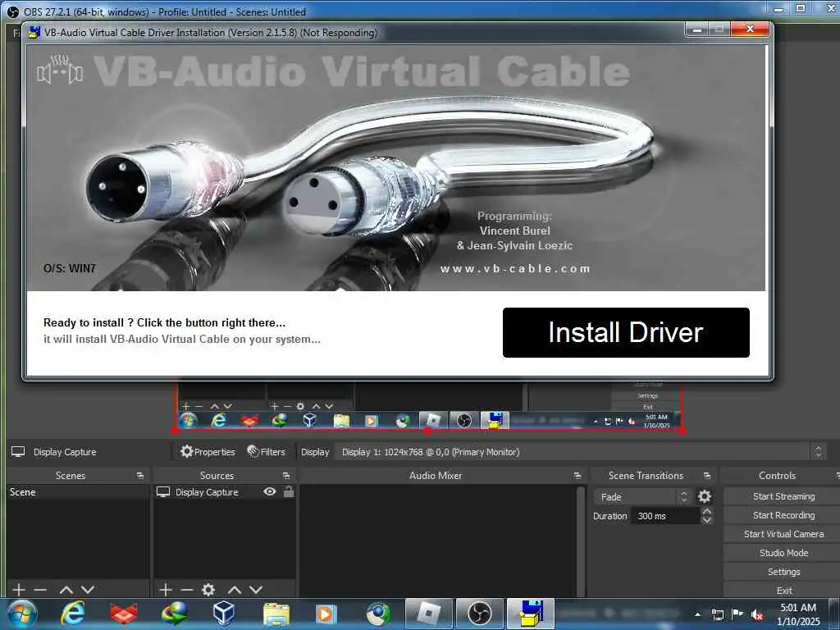Click Exit in Controls panel
The width and height of the screenshot is (840, 630).
[783, 591]
